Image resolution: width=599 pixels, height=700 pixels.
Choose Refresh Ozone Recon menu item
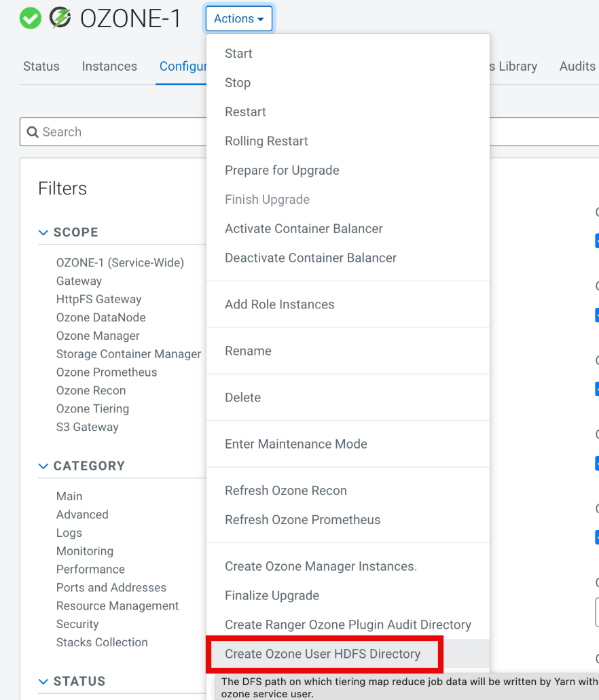tap(286, 491)
